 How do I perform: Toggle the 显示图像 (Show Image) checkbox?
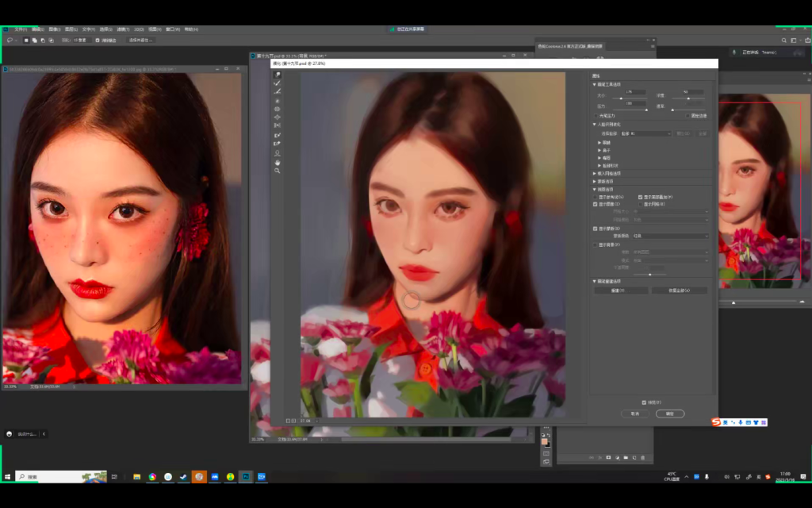(x=596, y=204)
